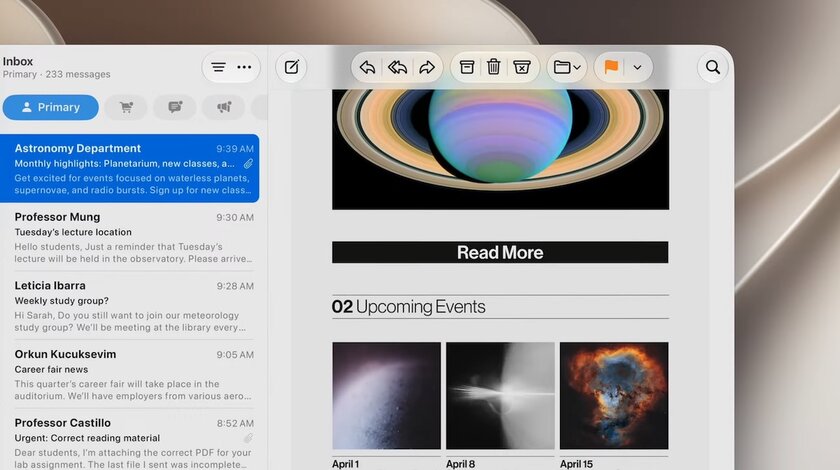The height and width of the screenshot is (470, 840).
Task: Switch to the Promotions megaphone tab
Action: (x=224, y=107)
